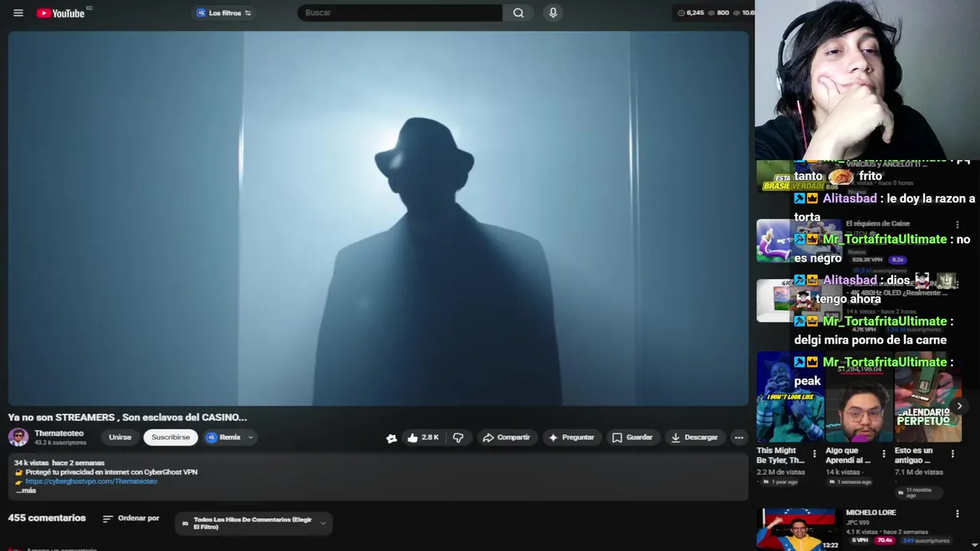Open options menu for MICHELO LORE video

pyautogui.click(x=957, y=514)
